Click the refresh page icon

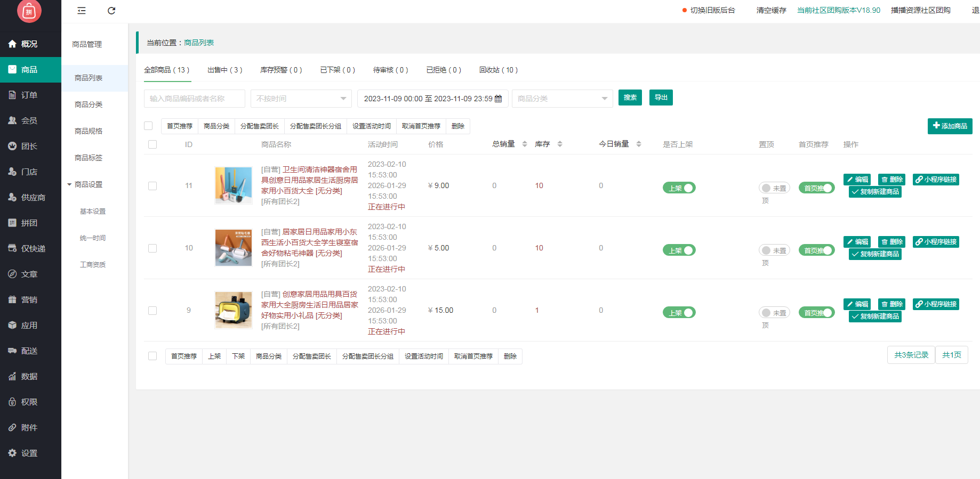coord(111,11)
